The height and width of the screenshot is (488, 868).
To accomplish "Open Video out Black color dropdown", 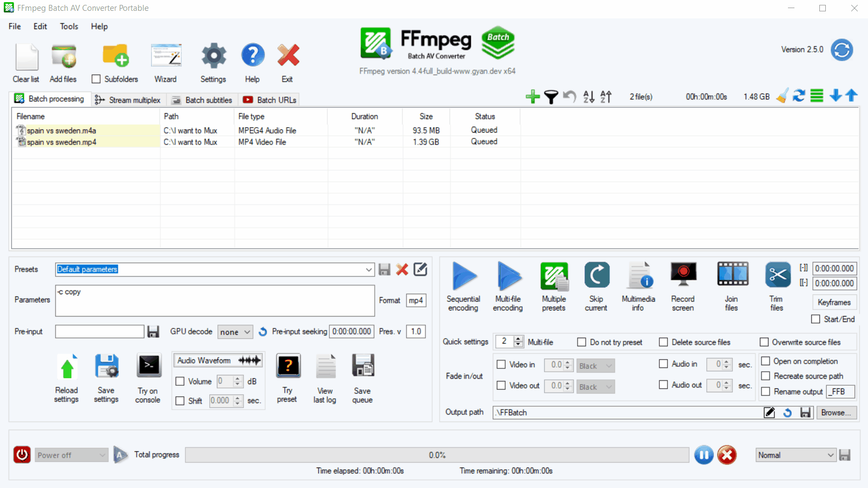I will coord(596,387).
